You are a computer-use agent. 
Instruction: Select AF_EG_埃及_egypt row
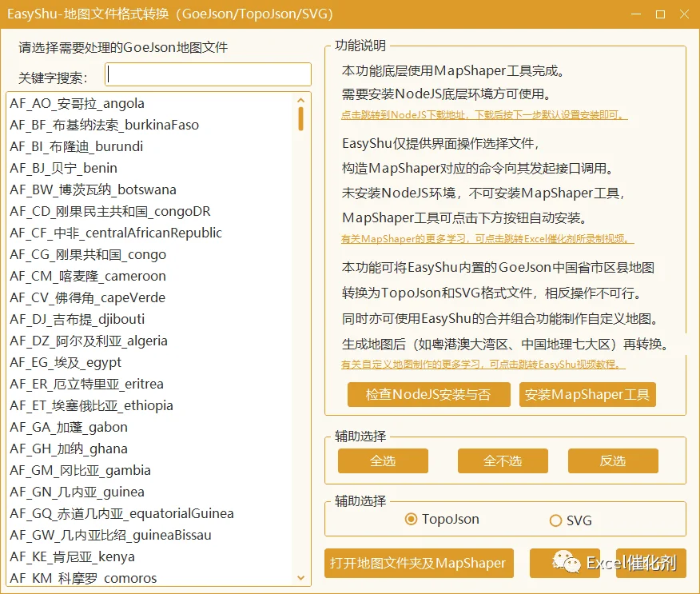point(151,362)
